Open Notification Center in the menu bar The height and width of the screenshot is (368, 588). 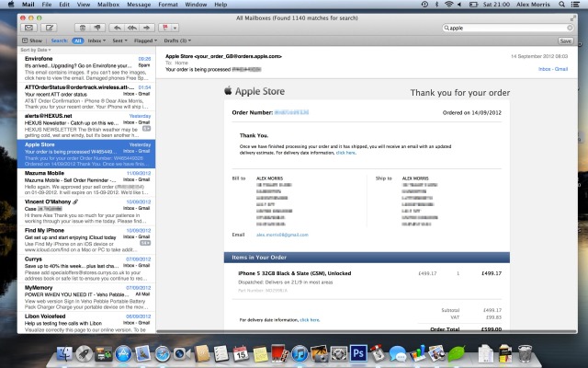click(x=575, y=5)
